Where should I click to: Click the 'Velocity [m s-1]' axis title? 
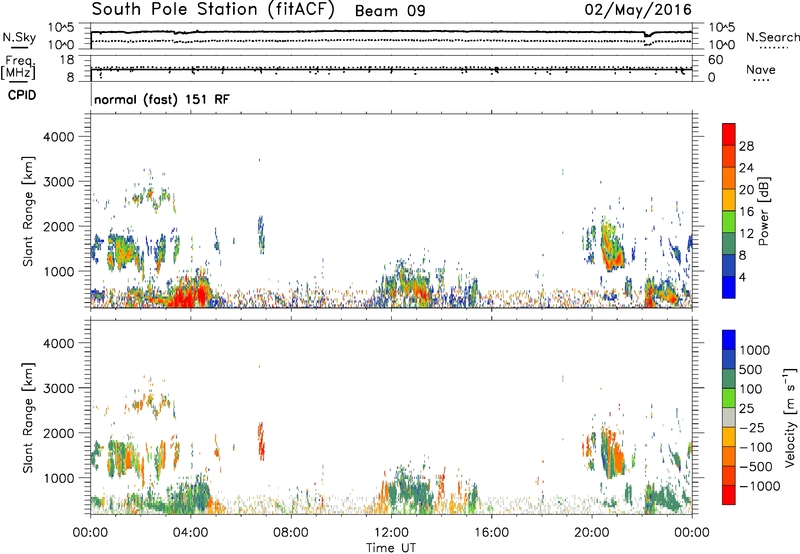(790, 417)
